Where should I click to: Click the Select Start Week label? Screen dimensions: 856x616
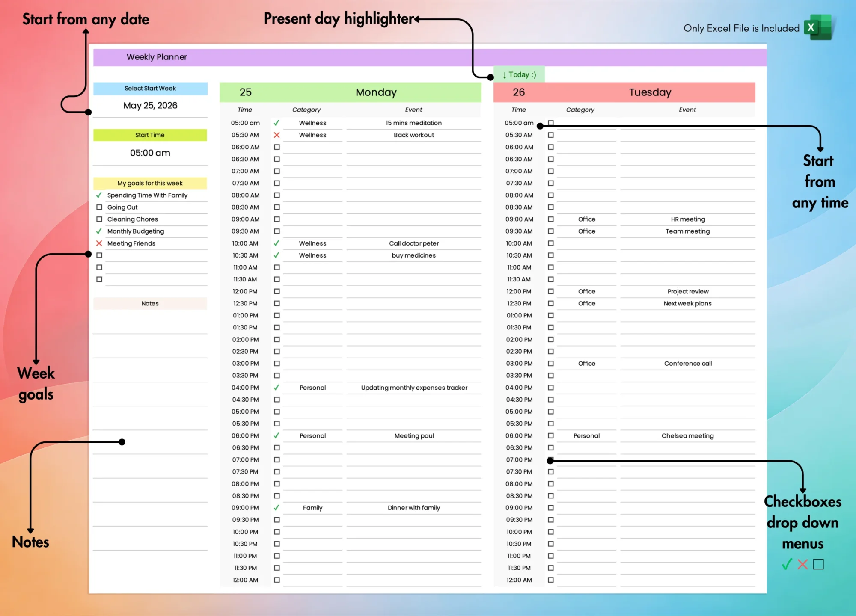coord(150,89)
